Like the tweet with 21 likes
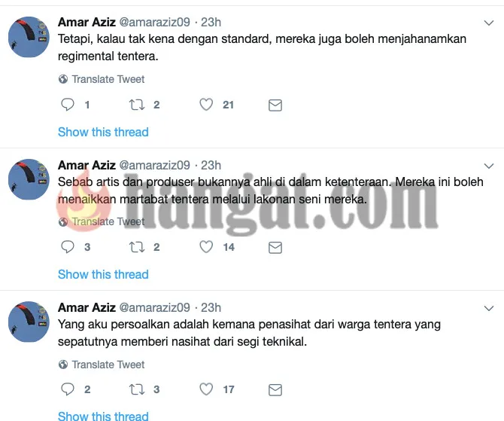The width and height of the screenshot is (504, 421). point(206,105)
